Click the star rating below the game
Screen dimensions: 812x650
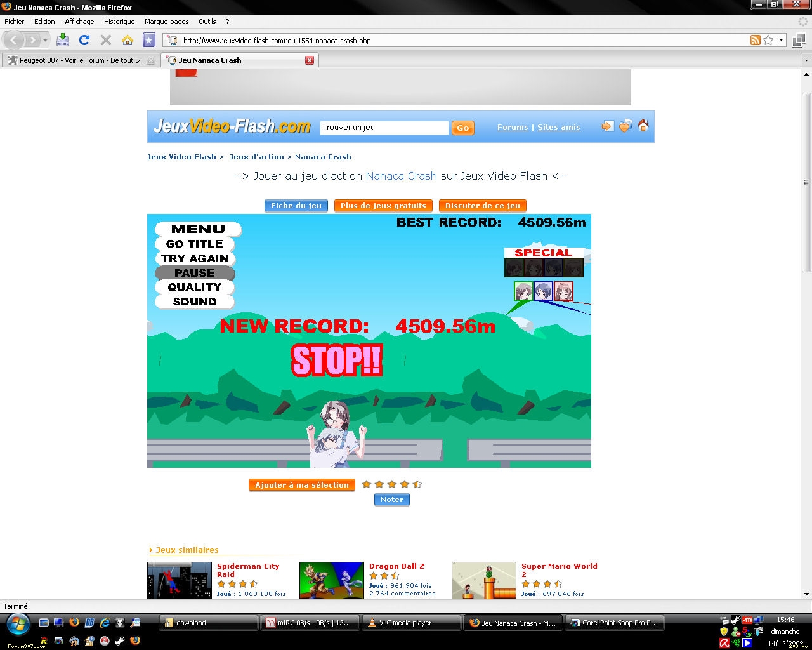tap(391, 484)
